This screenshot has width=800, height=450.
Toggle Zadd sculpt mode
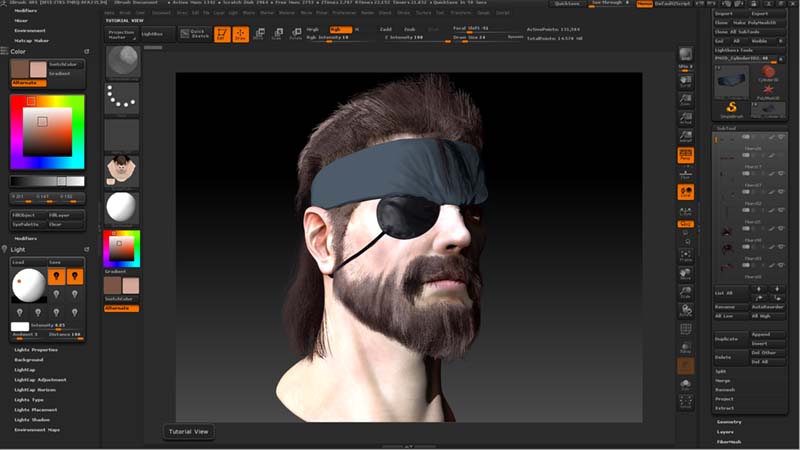tap(386, 30)
